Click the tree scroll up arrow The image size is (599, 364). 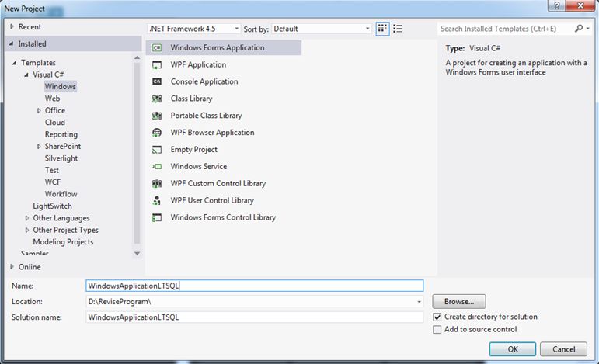click(x=138, y=57)
